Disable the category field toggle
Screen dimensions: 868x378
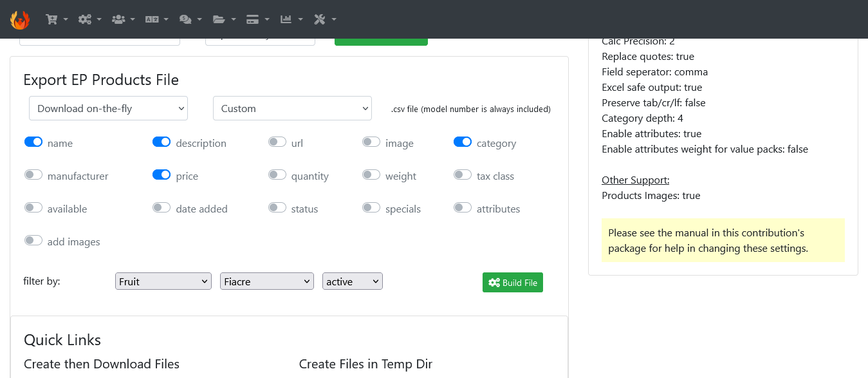coord(463,142)
